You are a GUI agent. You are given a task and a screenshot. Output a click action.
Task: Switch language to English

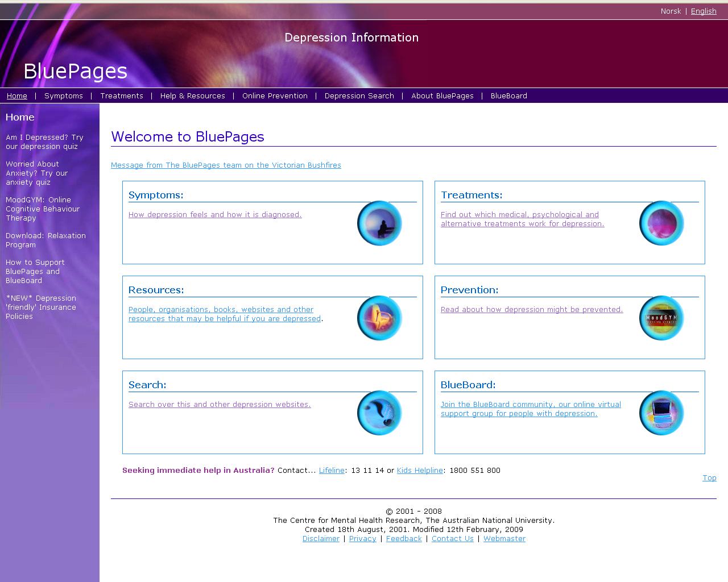(704, 11)
